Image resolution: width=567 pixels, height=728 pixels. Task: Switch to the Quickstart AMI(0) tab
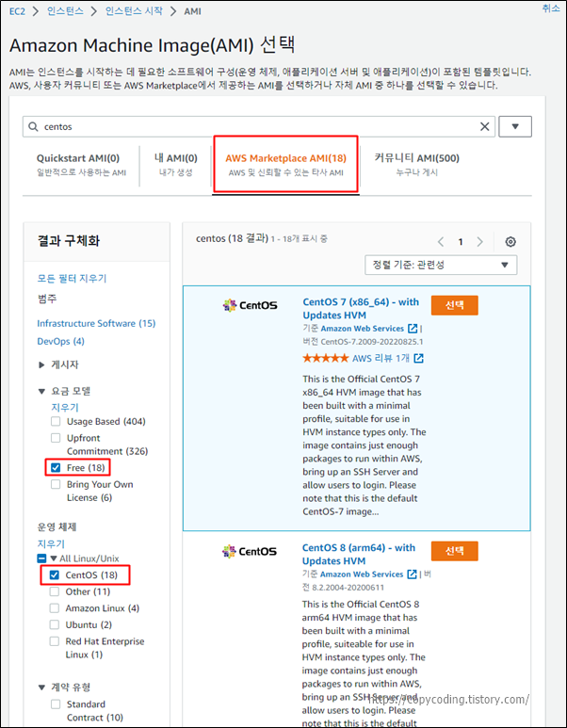(81, 166)
